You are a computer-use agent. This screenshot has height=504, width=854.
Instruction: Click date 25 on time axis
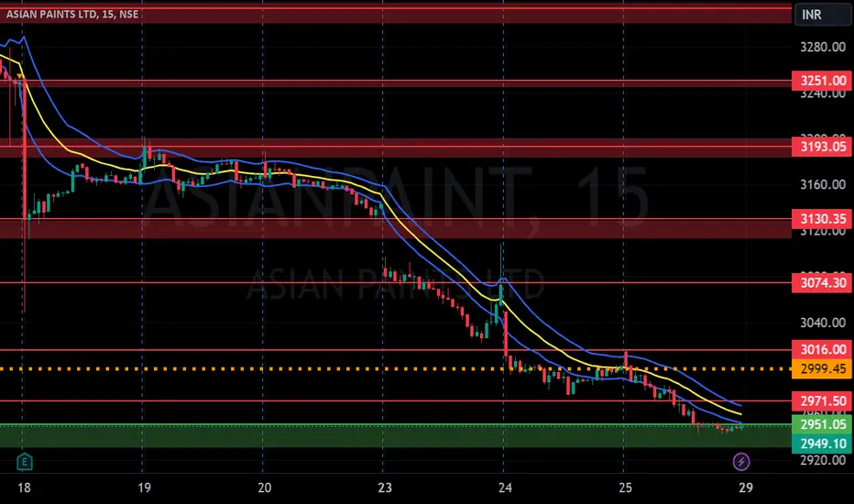tap(625, 488)
